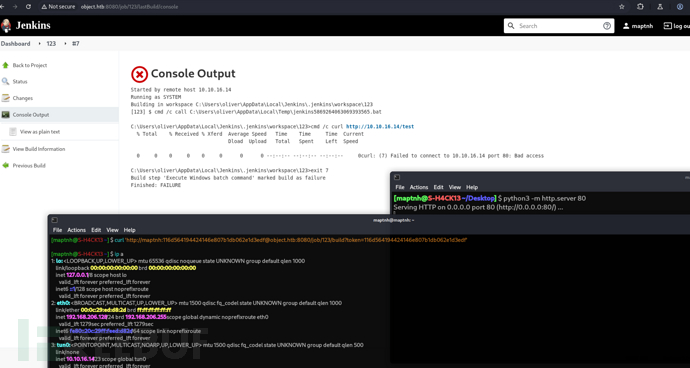Open the #7 build breadcrumb
Screen dimensions: 690x368
pyautogui.click(x=76, y=44)
